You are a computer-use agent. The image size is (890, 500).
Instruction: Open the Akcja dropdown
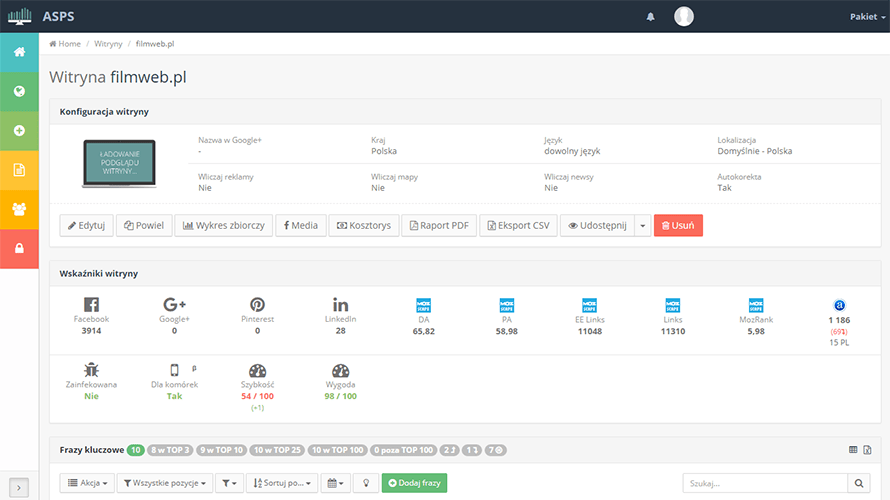pyautogui.click(x=87, y=483)
